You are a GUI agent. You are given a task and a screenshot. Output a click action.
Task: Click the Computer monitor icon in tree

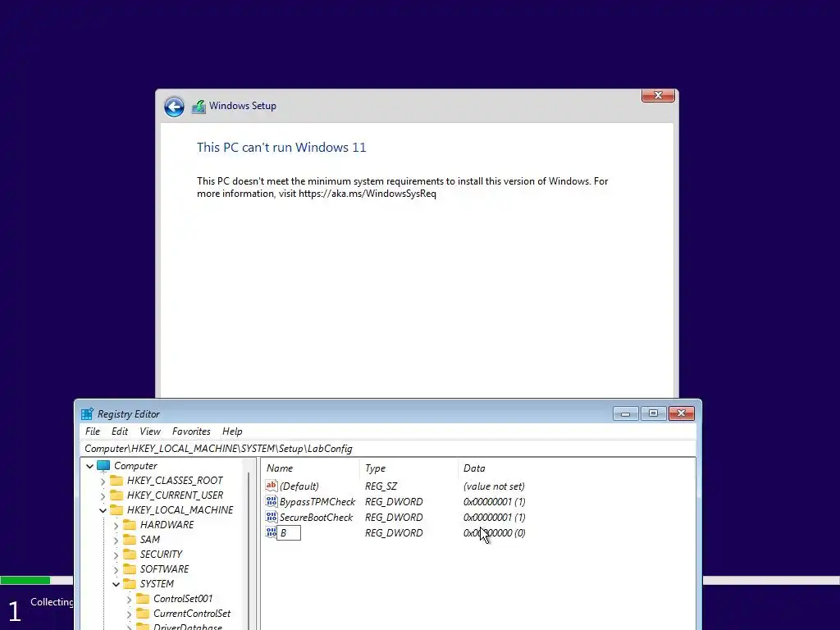(103, 466)
